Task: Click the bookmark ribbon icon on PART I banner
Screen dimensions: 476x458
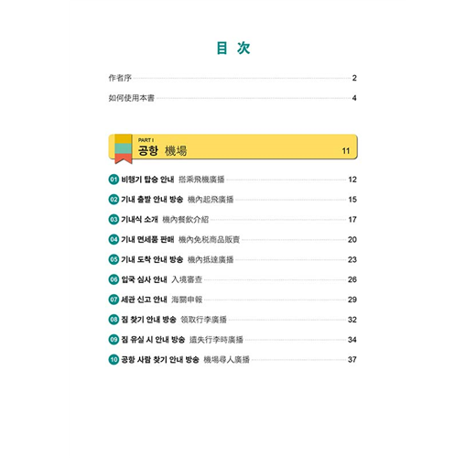Action: pos(124,149)
